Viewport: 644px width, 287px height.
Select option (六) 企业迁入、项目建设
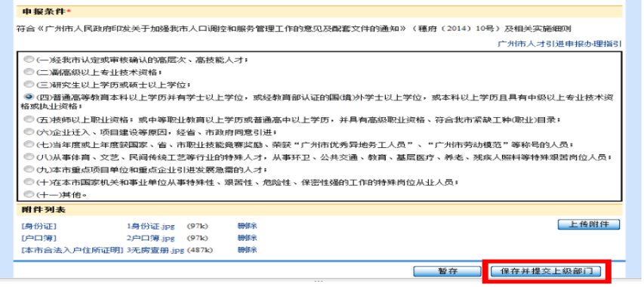click(29, 132)
